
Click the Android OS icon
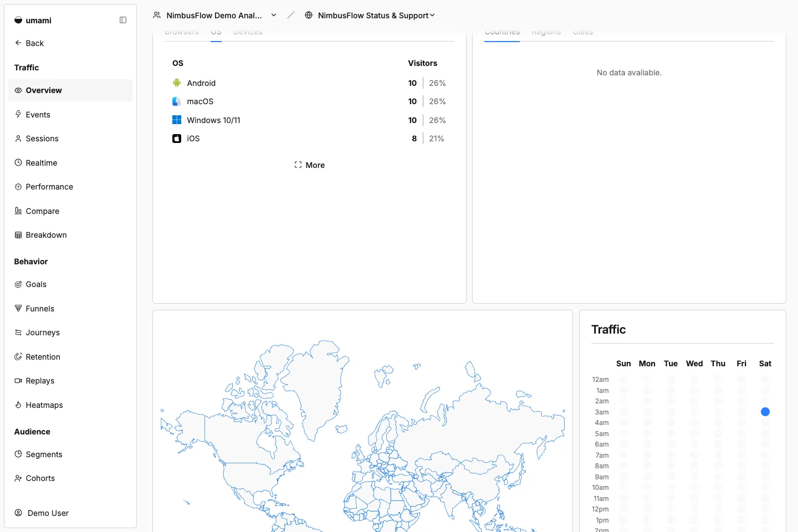tap(177, 83)
